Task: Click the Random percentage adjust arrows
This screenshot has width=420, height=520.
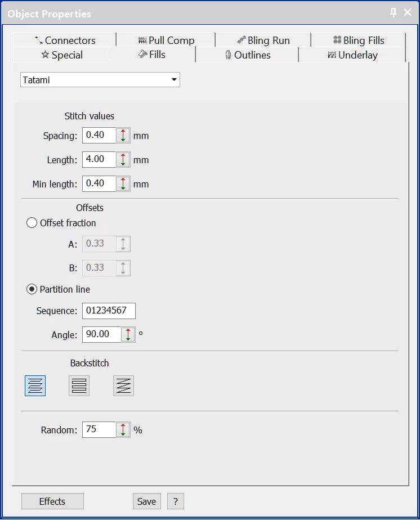Action: pos(123,430)
